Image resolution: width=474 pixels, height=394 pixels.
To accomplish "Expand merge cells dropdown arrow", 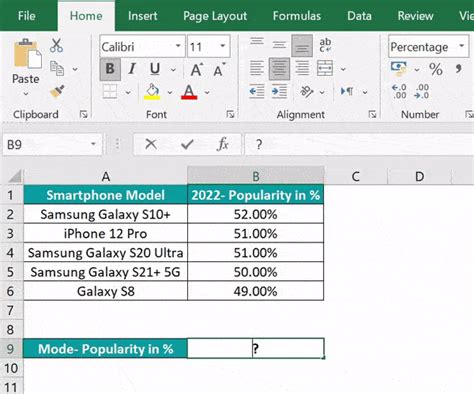I will (343, 69).
